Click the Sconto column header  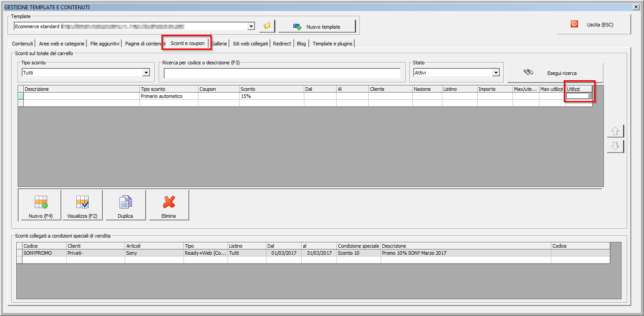(x=272, y=89)
